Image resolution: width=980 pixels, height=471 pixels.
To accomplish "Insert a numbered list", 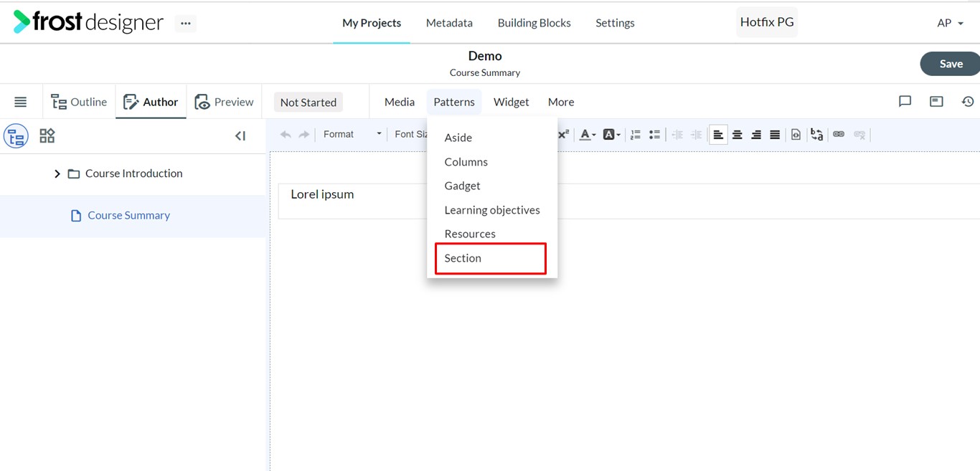I will coord(635,134).
